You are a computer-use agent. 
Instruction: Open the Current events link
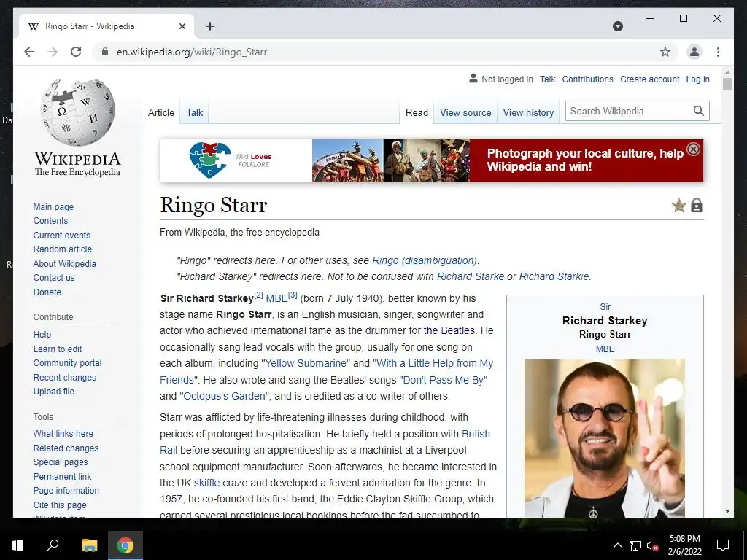[x=61, y=236]
